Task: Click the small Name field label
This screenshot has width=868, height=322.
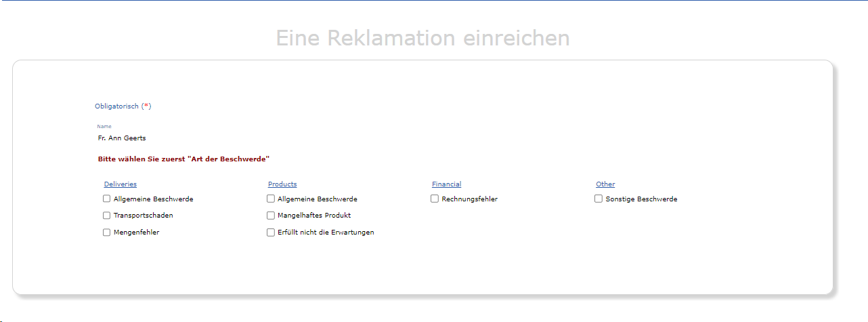Action: pyautogui.click(x=104, y=126)
